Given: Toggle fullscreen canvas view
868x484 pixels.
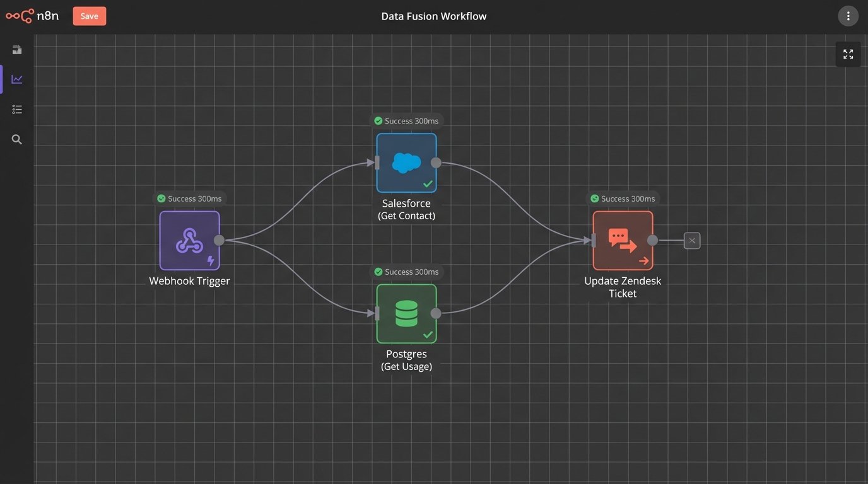Looking at the screenshot, I should tap(848, 54).
